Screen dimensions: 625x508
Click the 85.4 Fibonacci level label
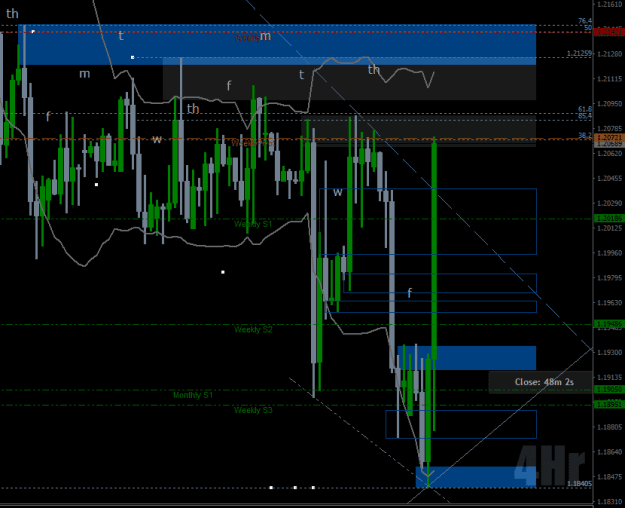[x=585, y=116]
